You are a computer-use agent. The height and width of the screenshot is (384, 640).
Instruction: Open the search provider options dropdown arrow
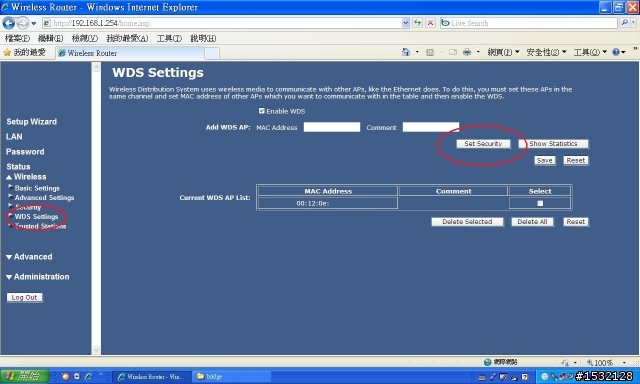[x=634, y=23]
